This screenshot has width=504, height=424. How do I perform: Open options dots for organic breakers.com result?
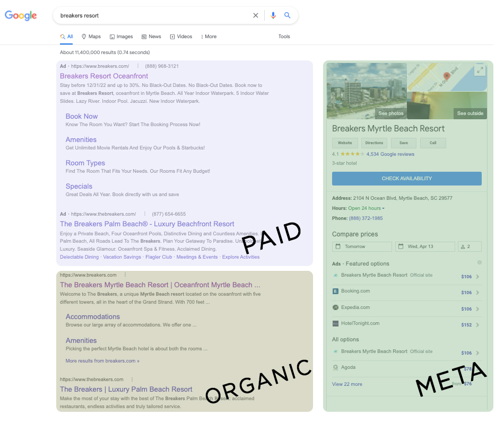click(x=125, y=275)
